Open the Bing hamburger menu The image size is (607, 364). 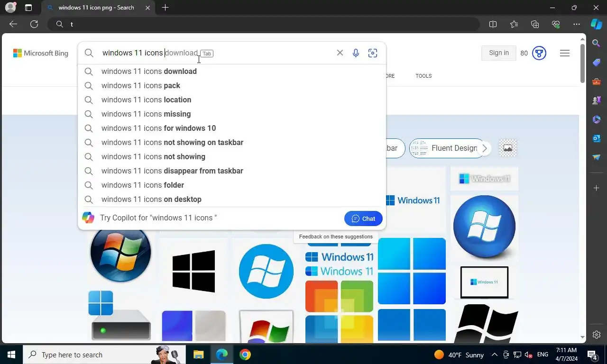(x=565, y=53)
